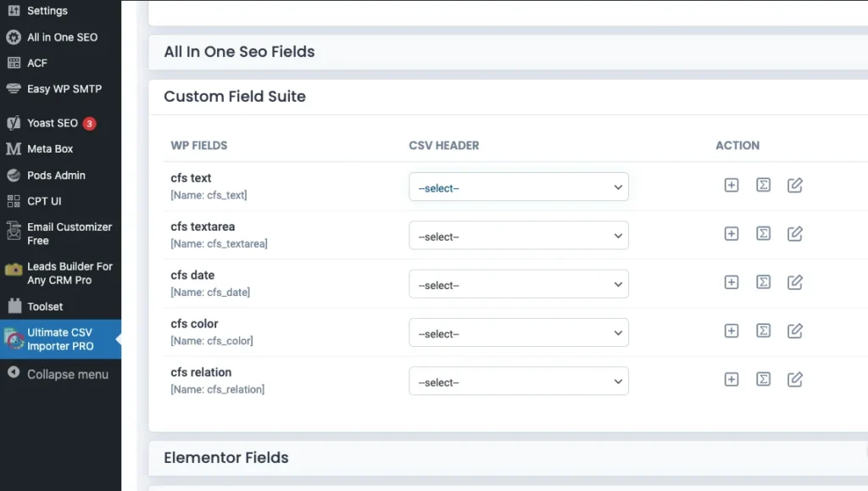The image size is (868, 491).
Task: Collapse the Custom Field Suite section header
Action: 235,97
